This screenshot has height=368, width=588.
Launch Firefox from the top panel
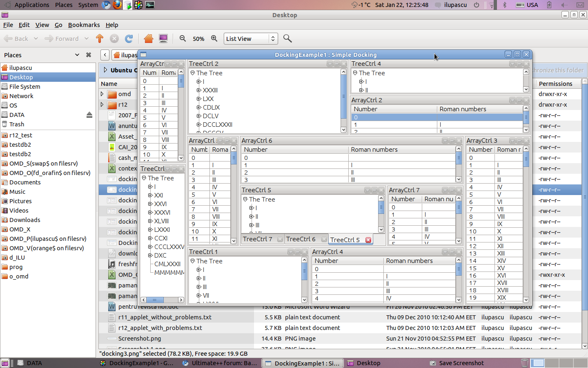pos(117,5)
